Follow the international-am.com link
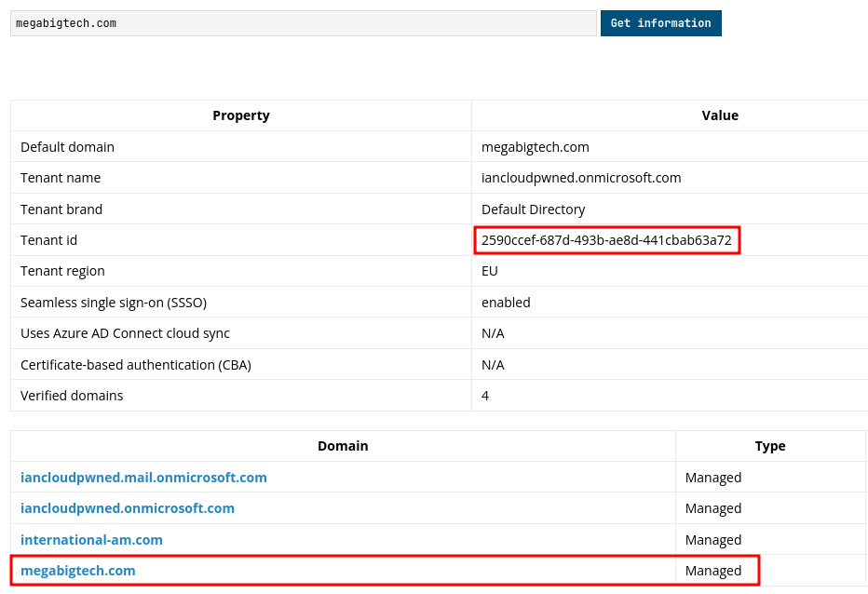Image resolution: width=868 pixels, height=594 pixels. click(91, 540)
